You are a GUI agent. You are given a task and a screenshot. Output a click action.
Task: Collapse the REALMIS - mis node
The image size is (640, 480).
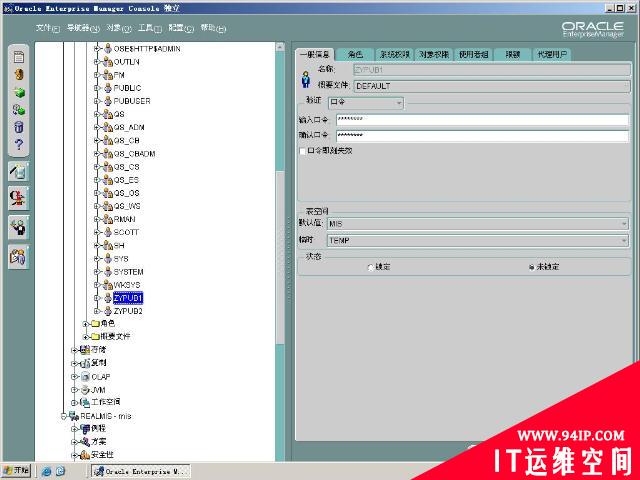[x=63, y=416]
